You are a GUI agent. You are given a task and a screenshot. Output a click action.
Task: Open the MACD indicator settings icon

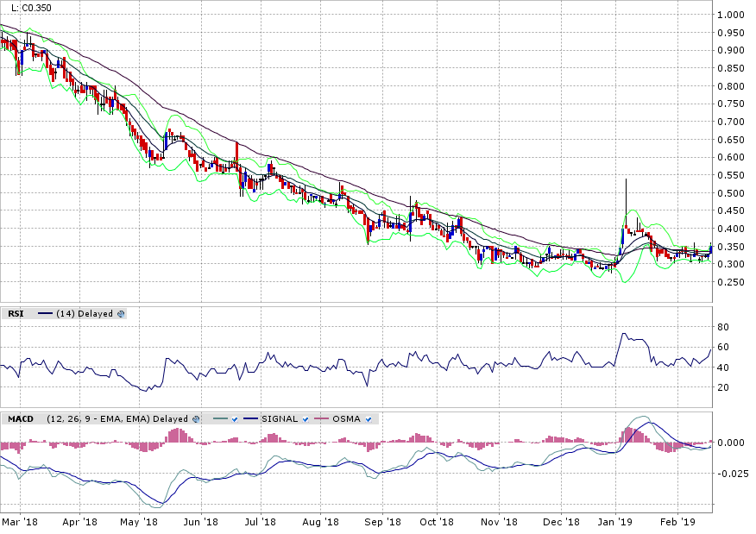(196, 418)
